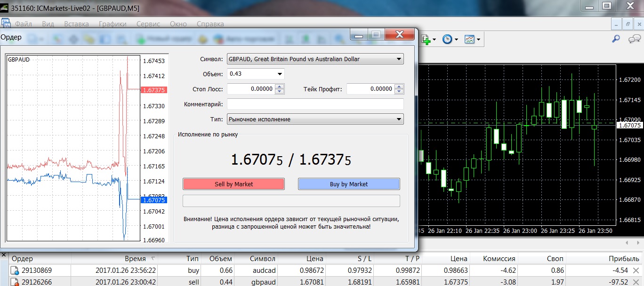Click order number 29130869
644x286 pixels.
pyautogui.click(x=37, y=270)
